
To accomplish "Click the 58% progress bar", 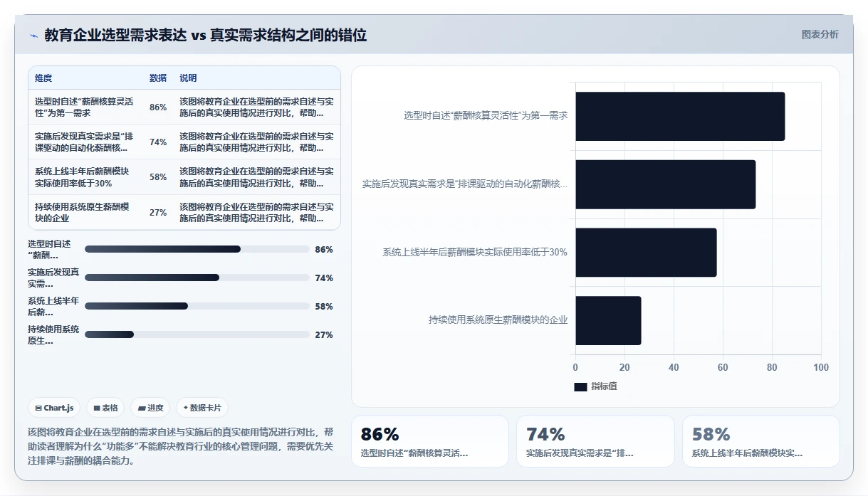I will tap(197, 306).
